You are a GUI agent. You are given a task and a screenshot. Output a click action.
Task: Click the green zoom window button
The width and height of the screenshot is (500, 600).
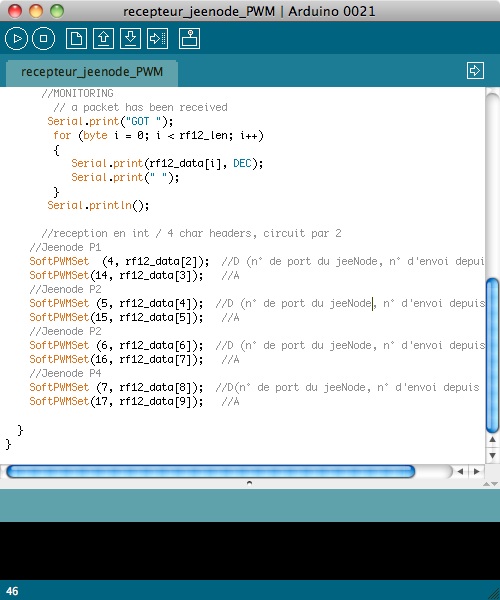click(57, 11)
